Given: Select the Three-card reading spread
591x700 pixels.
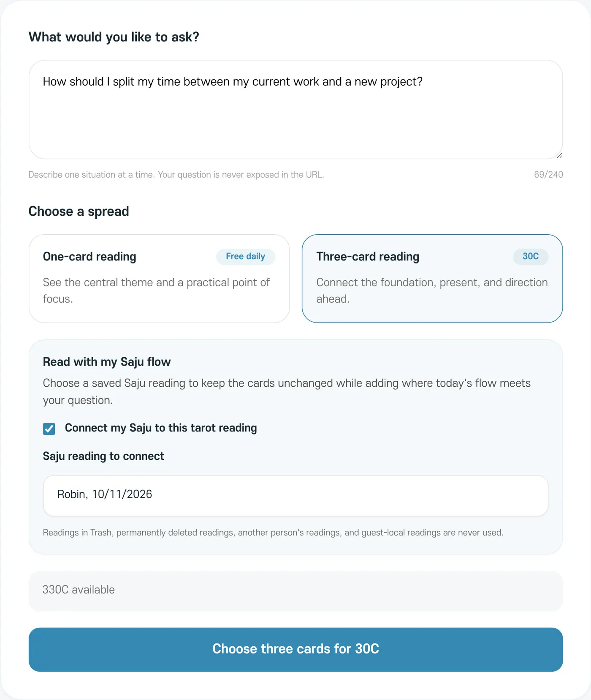Looking at the screenshot, I should click(432, 279).
